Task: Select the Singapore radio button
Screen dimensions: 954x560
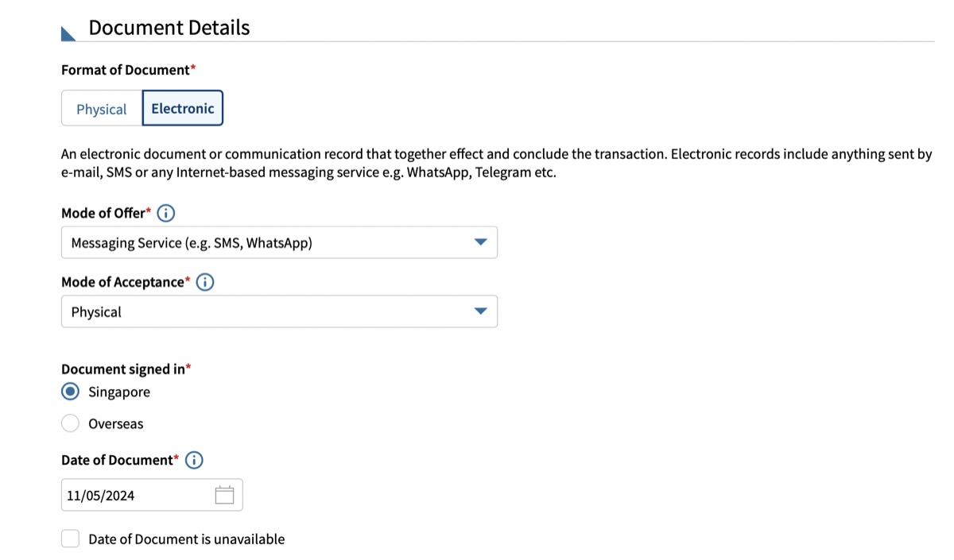Action: (70, 392)
